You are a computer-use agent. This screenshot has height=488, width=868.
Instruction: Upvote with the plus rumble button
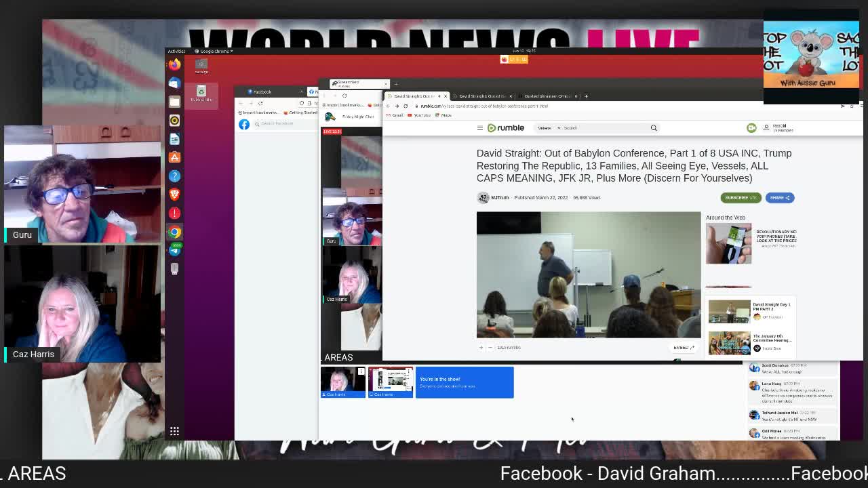(x=481, y=348)
